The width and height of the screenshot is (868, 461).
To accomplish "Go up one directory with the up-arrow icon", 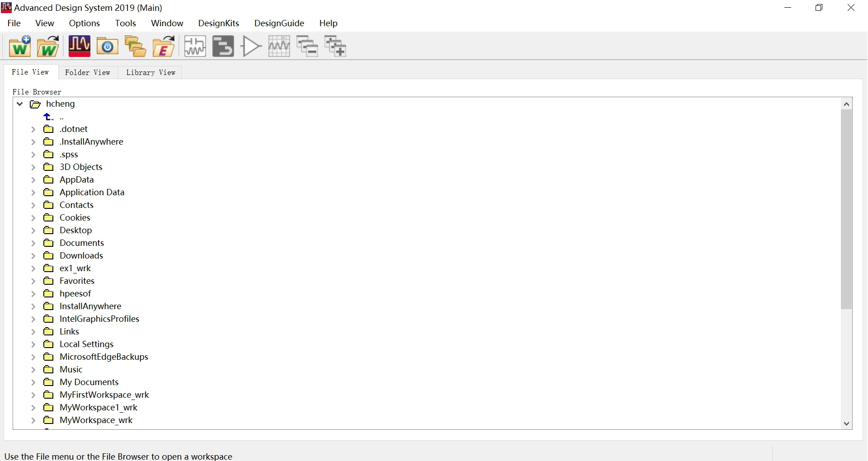I will click(x=48, y=117).
